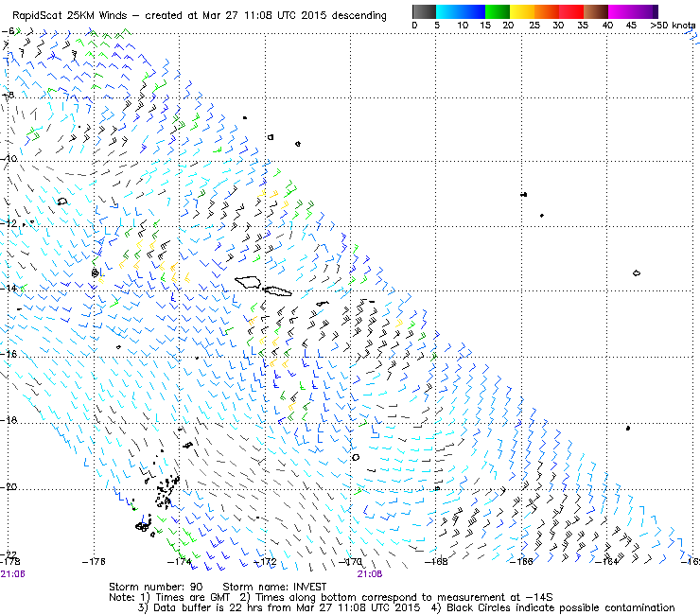This screenshot has width=700, height=615.
Task: Click the -176 longitude axis label
Action: (x=94, y=561)
